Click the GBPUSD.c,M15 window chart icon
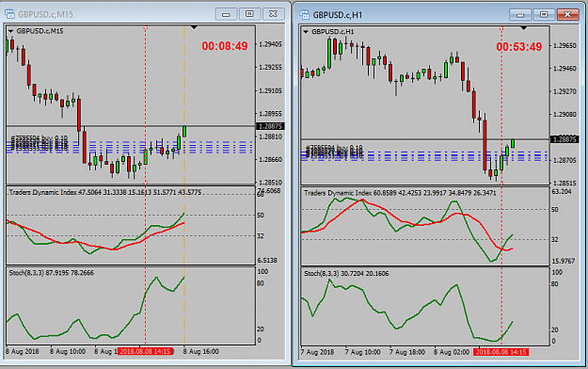Image resolution: width=588 pixels, height=369 pixels. click(9, 14)
